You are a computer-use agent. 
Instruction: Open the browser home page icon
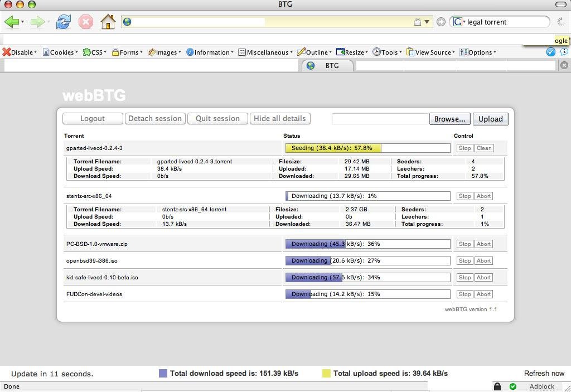point(108,22)
